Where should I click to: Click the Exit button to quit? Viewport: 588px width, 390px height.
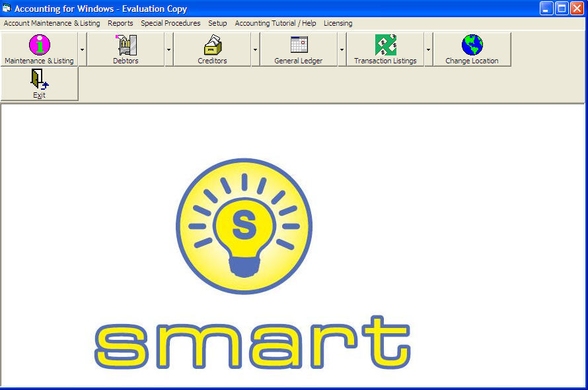(39, 83)
